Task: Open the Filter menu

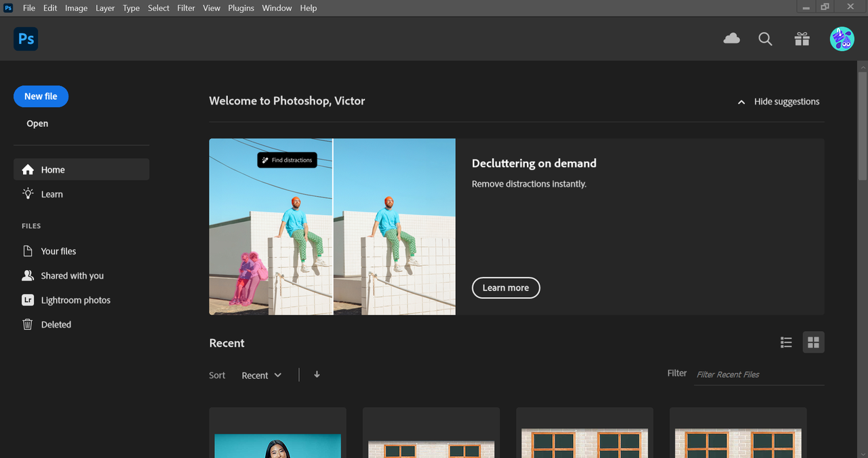Action: coord(186,8)
